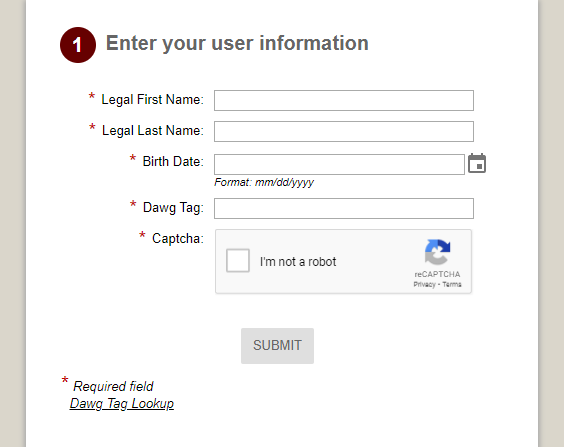Viewport: 564px width, 447px height.
Task: Click the "Dawg Tag:" field label
Action: coord(173,207)
